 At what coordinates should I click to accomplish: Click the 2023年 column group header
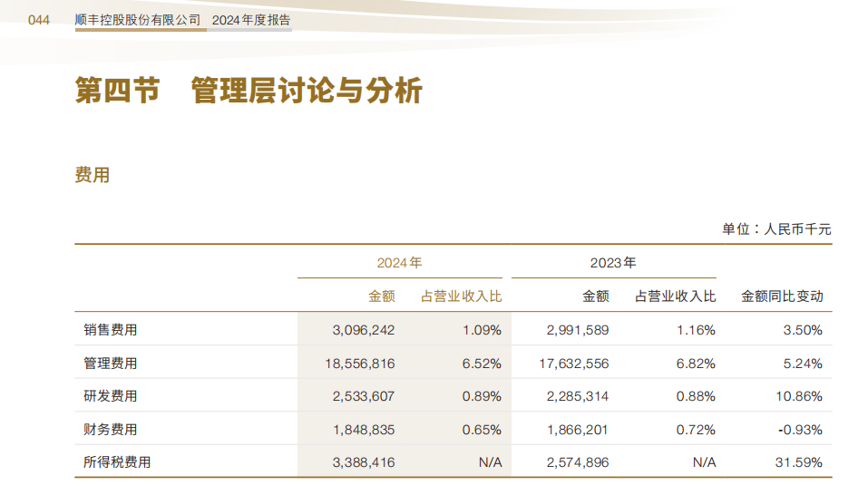[613, 263]
